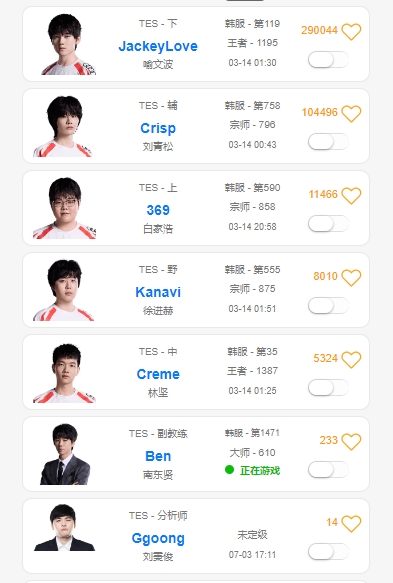Favorite player 369 via heart icon
This screenshot has height=583, width=393.
click(x=351, y=196)
